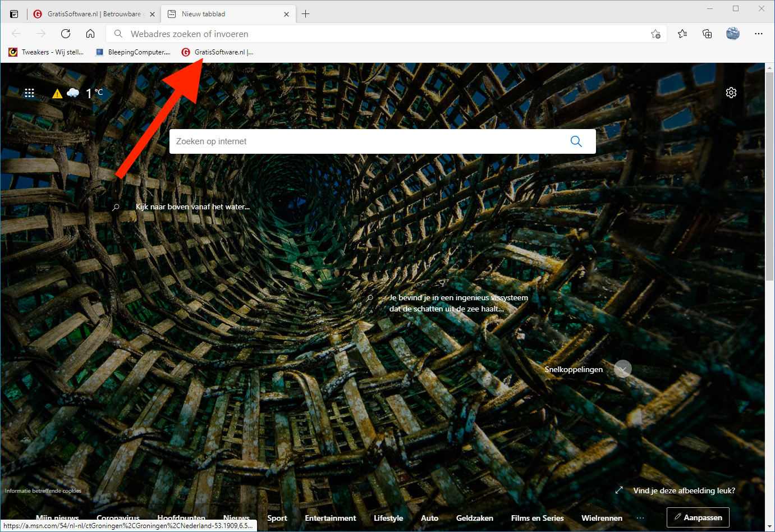Viewport: 775px width, 532px height.
Task: Open the Settings and more menu
Action: pyautogui.click(x=758, y=34)
